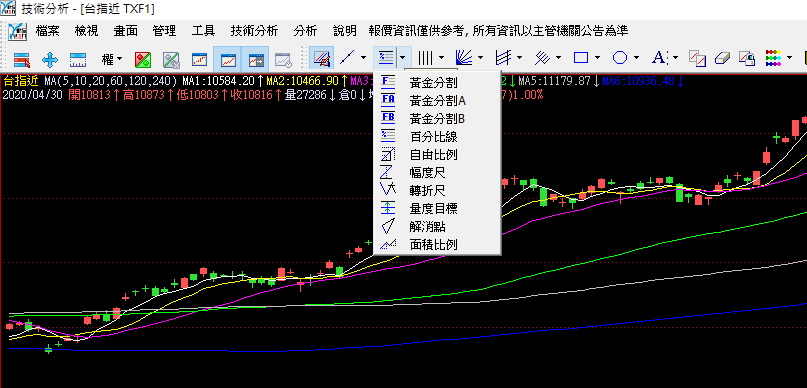Select the diagonal parallel lines tool
This screenshot has height=388, width=807.
click(x=542, y=58)
